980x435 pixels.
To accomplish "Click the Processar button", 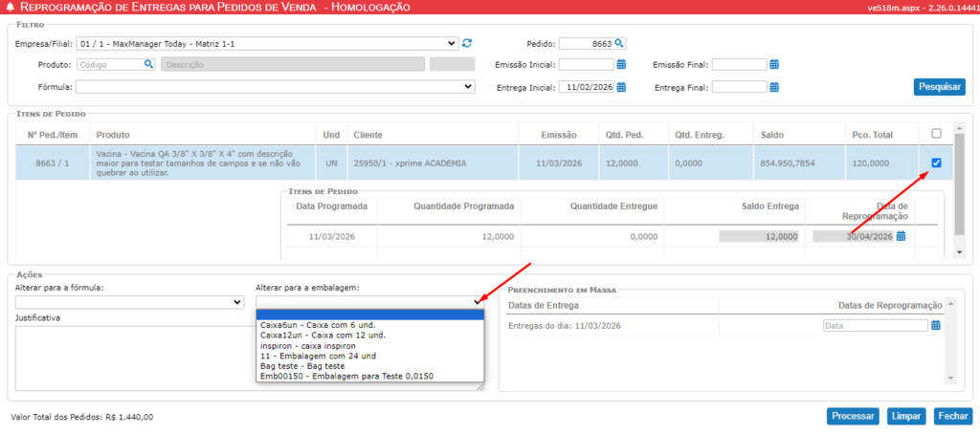I will (852, 416).
